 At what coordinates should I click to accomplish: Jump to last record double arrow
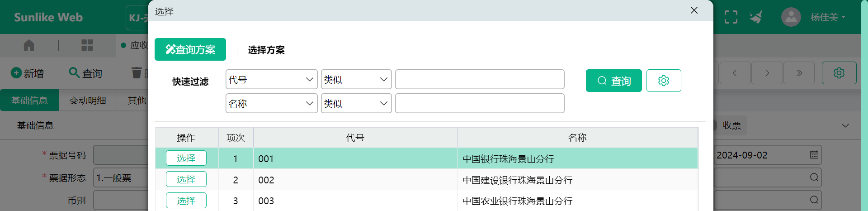click(799, 73)
